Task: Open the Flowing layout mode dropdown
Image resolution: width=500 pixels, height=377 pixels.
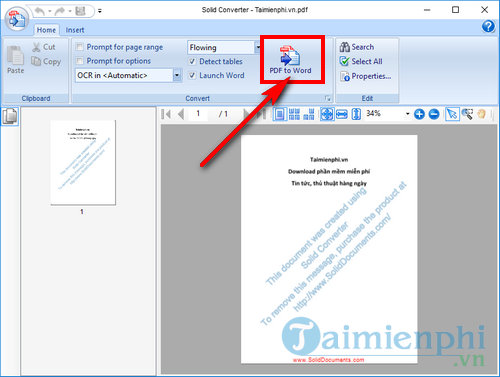Action: (258, 47)
